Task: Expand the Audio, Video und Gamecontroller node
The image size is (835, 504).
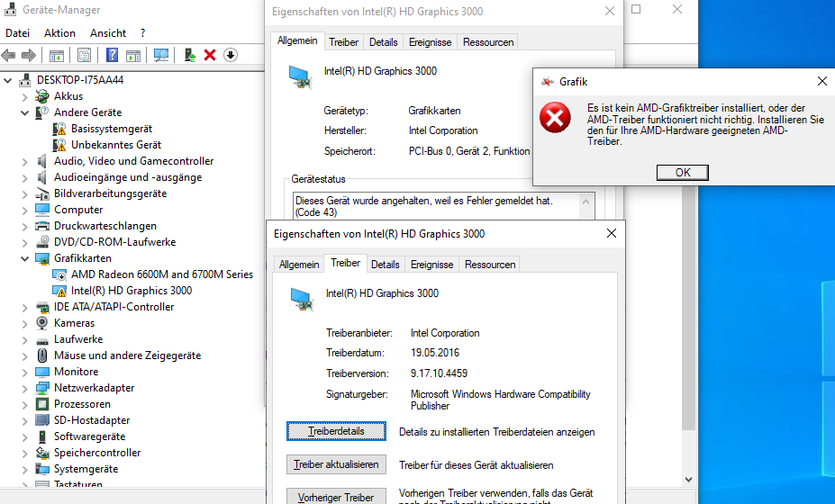Action: tap(24, 161)
